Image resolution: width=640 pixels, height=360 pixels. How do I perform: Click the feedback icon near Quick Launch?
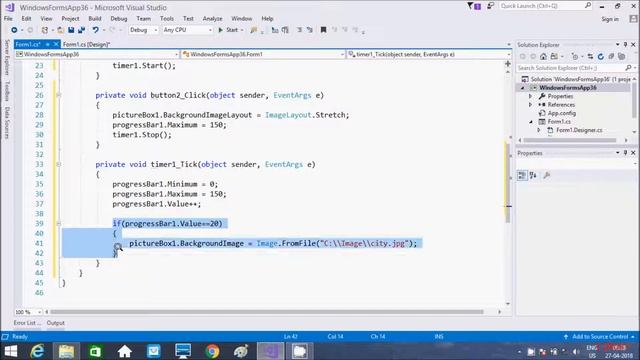pos(490,6)
